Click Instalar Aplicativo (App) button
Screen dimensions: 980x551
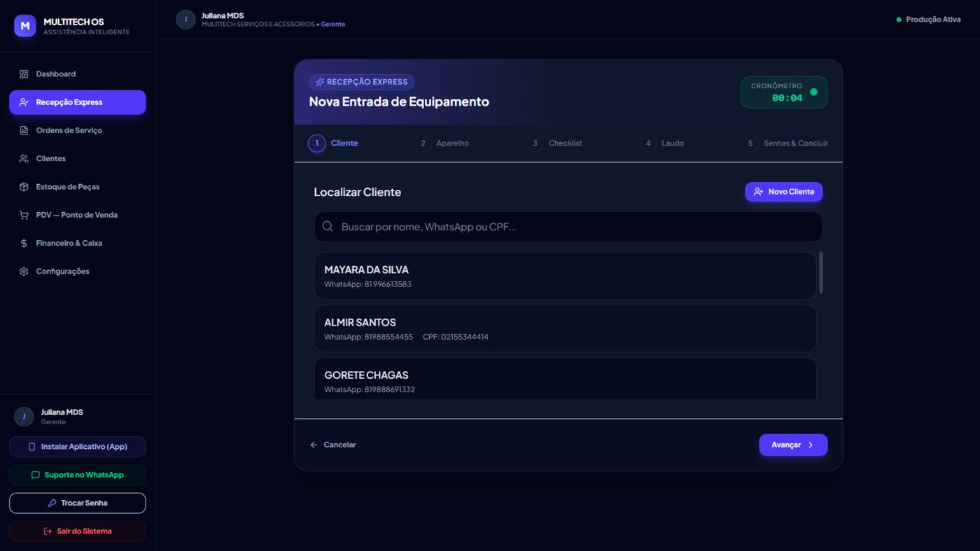click(78, 447)
